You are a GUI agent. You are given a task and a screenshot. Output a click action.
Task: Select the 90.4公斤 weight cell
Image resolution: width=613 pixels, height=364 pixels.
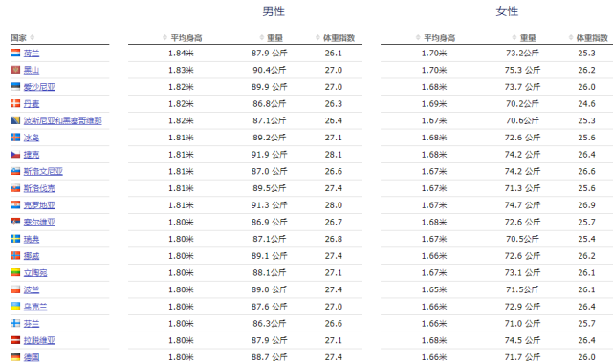[270, 70]
